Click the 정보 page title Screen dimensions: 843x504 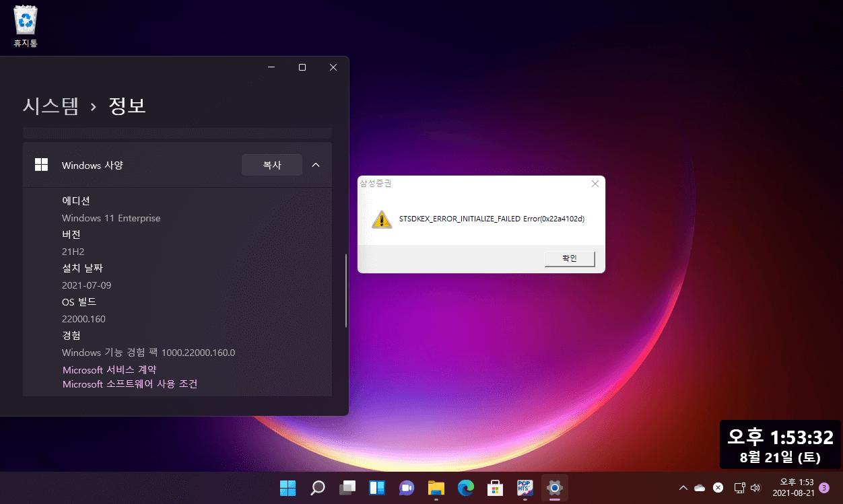[127, 105]
